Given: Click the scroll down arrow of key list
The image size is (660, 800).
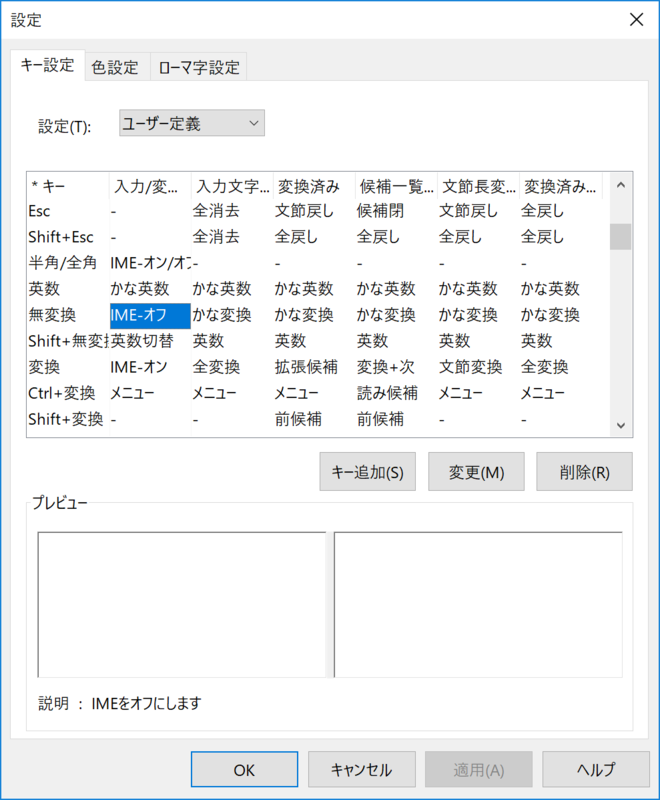Looking at the screenshot, I should point(621,425).
